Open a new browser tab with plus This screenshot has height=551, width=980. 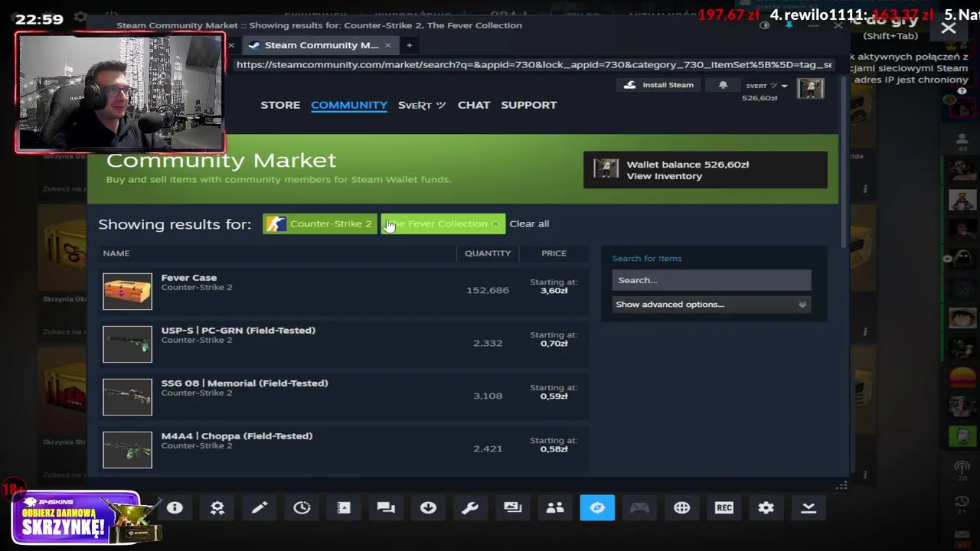point(409,45)
